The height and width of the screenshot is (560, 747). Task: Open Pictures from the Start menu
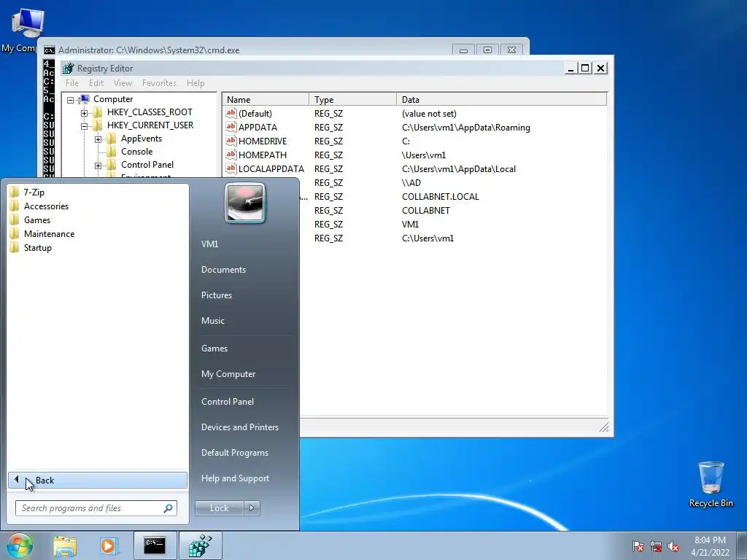(216, 295)
